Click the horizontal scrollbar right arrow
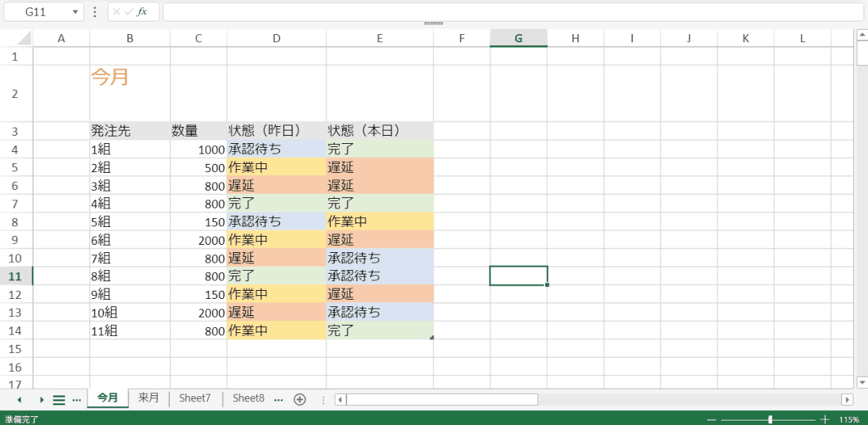868x425 pixels. click(x=847, y=400)
